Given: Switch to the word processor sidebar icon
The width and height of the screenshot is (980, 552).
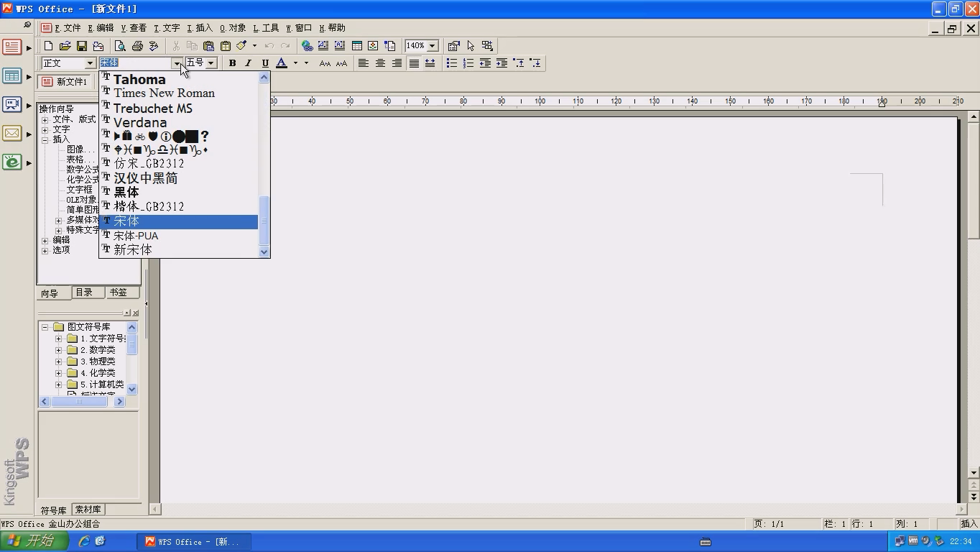Looking at the screenshot, I should 11,47.
